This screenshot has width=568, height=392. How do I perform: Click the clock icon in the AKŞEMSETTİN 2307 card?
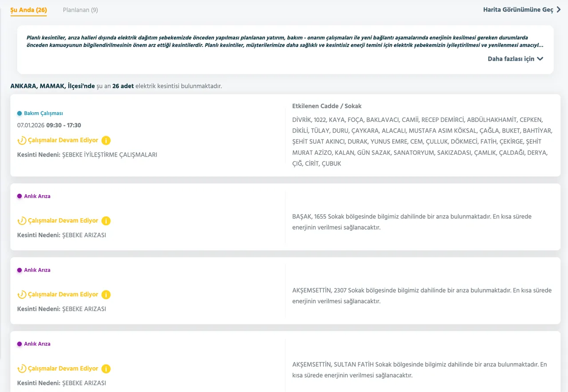21,295
